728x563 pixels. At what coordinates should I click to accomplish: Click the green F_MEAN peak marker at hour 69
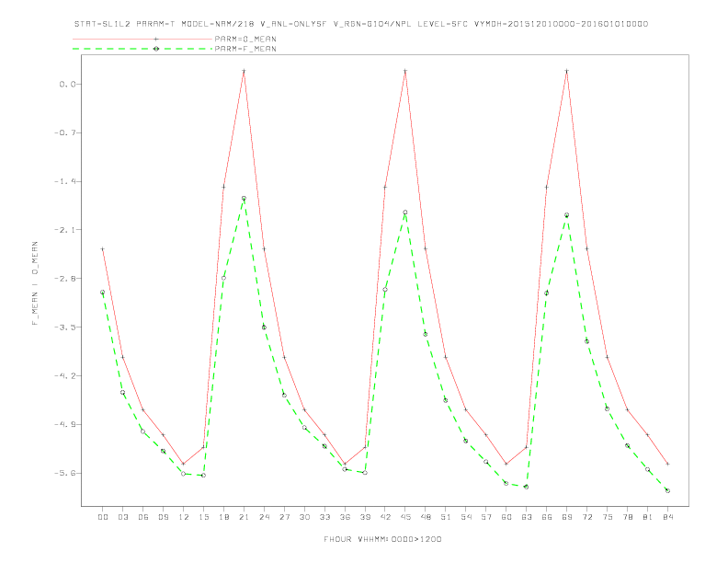567,215
